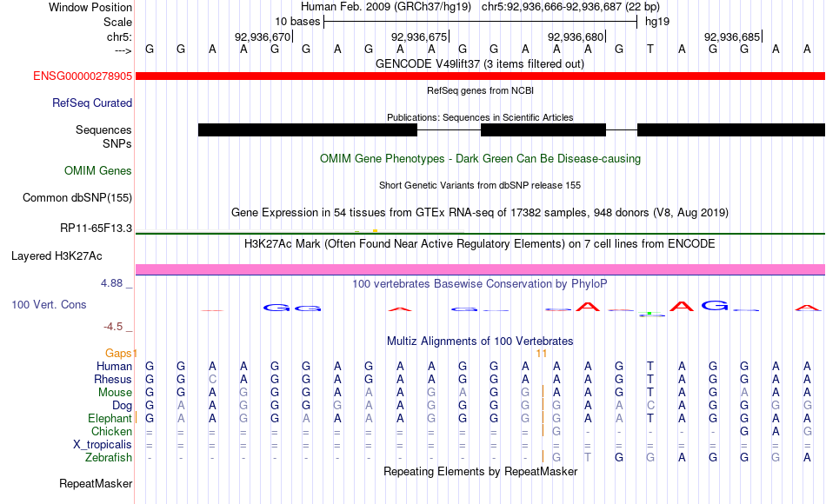Screen dimensions: 826x504
Task: Click 'Short Genetic Variants from dbSNP' title
Action: pos(480,185)
